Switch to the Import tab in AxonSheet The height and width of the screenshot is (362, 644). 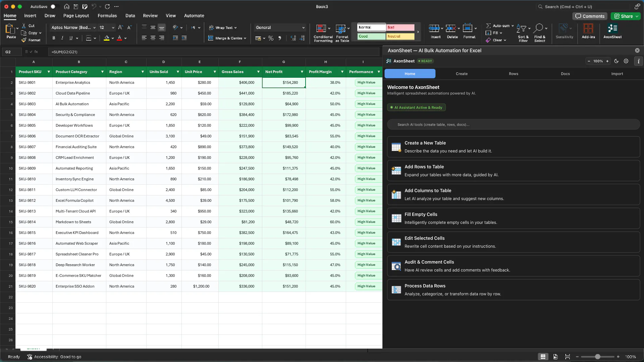pyautogui.click(x=617, y=74)
